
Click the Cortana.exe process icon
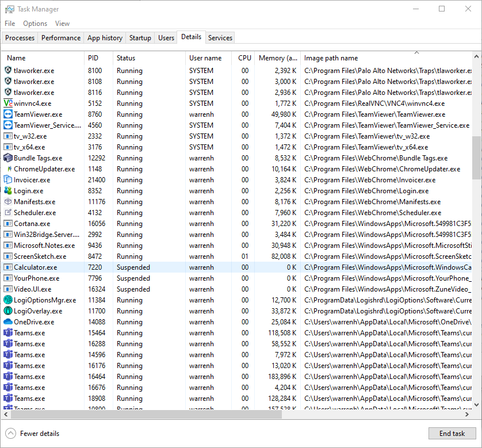[8, 223]
